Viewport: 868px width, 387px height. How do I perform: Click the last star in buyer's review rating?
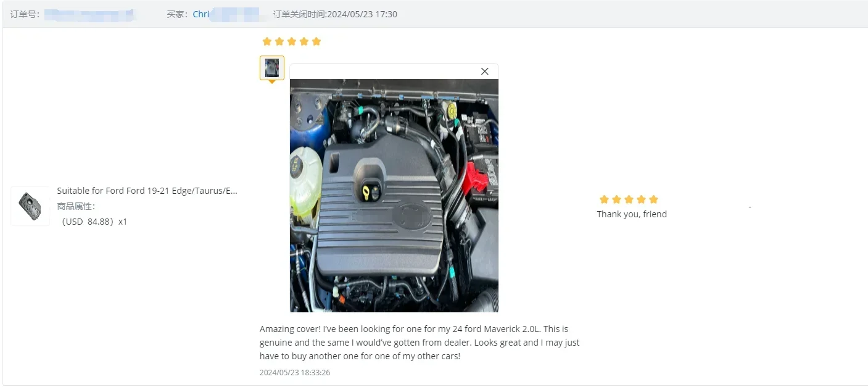pos(316,41)
